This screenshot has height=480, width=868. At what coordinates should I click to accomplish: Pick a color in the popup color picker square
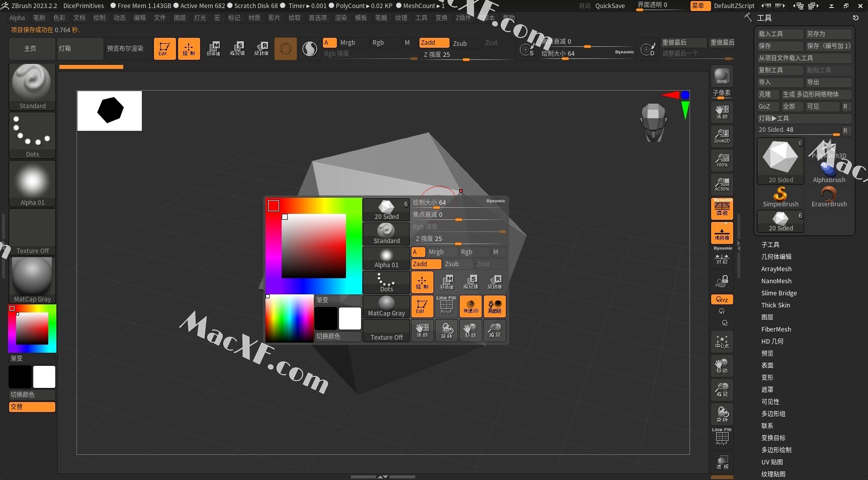coord(313,246)
